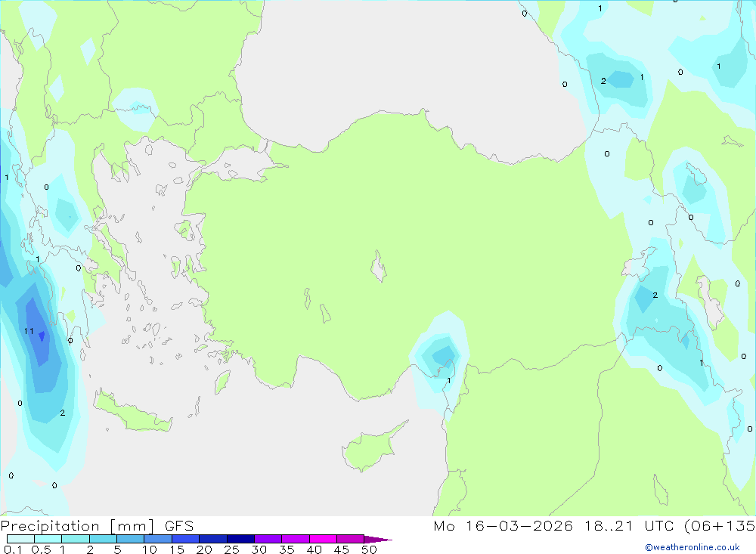
Task: Click the 'Mo 16-03-2026' date text
Action: pos(503,526)
